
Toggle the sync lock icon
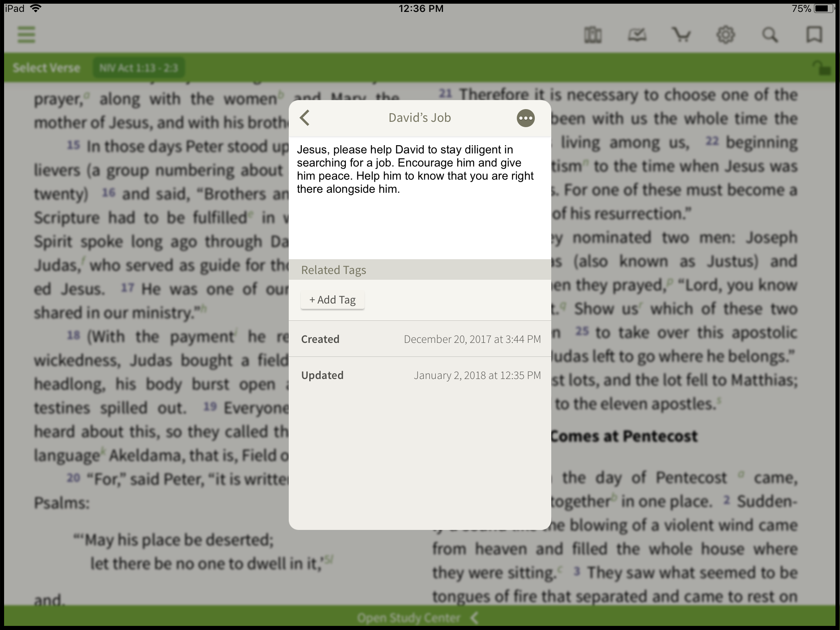pos(822,68)
